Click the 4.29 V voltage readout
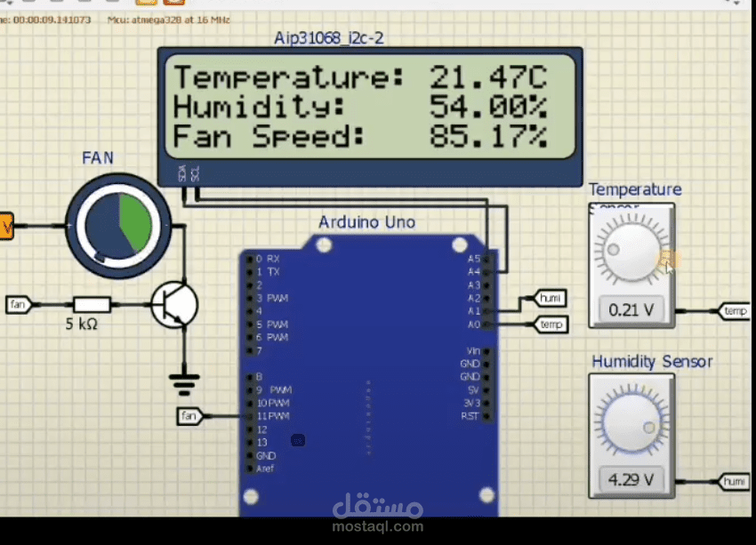 pyautogui.click(x=631, y=480)
